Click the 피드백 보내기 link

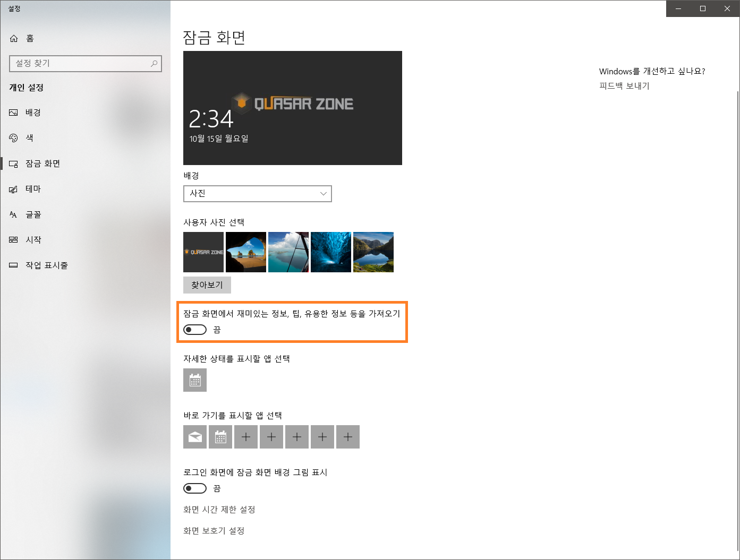[625, 86]
